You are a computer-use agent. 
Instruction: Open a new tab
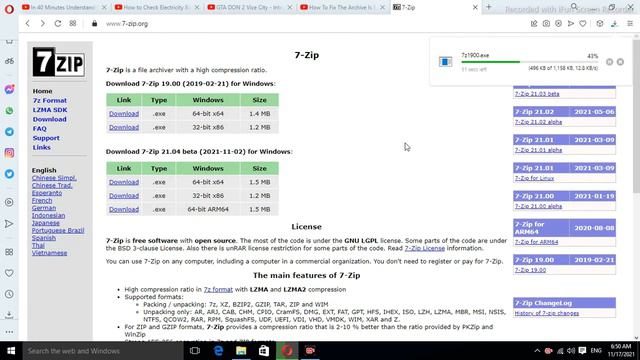[489, 7]
